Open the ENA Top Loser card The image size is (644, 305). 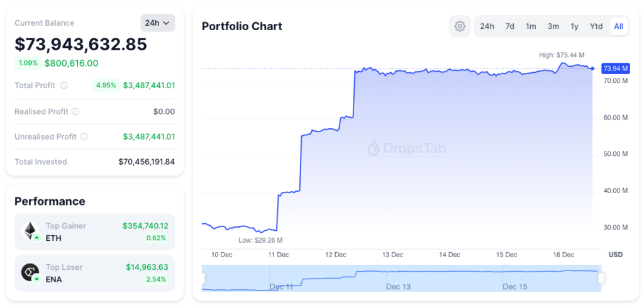pos(94,273)
